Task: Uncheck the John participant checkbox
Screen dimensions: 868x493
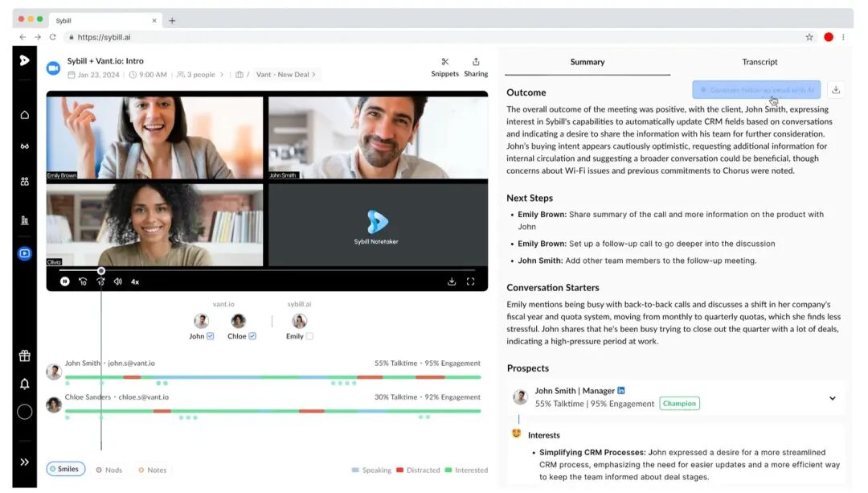Action: (x=211, y=336)
